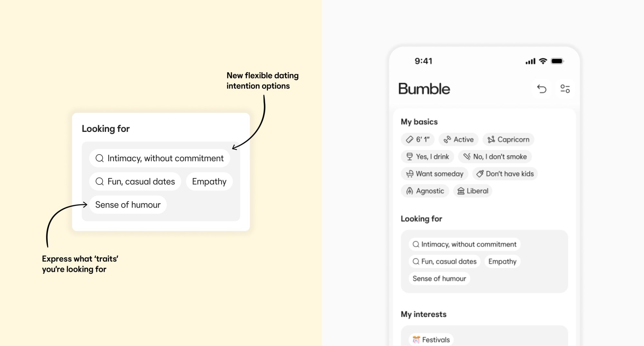Click the magnifier icon beside large 'Fun, casual dates'

coord(99,182)
